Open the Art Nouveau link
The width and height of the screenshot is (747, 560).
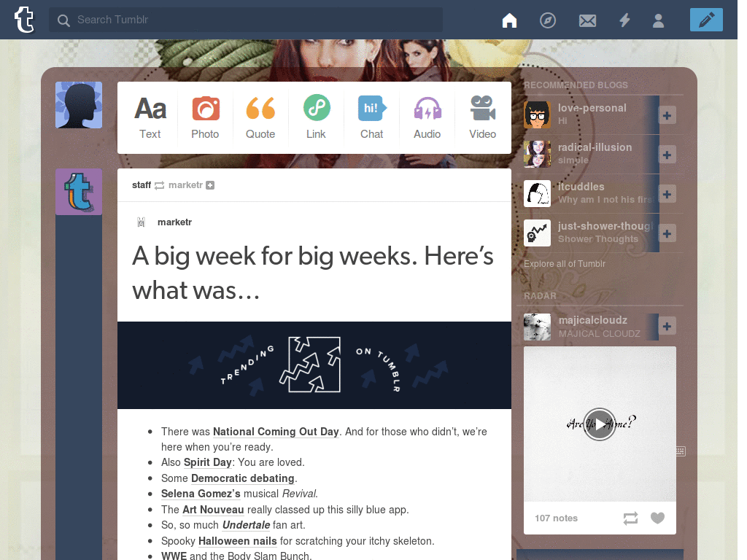[213, 510]
